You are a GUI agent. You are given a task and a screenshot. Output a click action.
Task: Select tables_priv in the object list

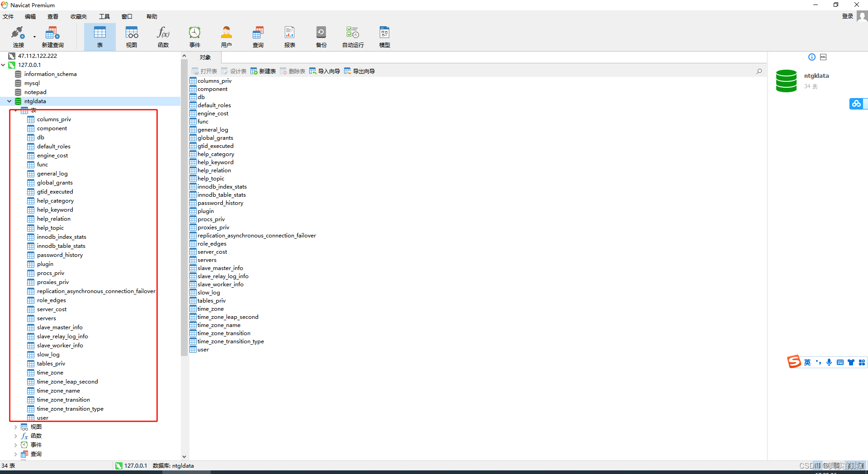click(211, 301)
